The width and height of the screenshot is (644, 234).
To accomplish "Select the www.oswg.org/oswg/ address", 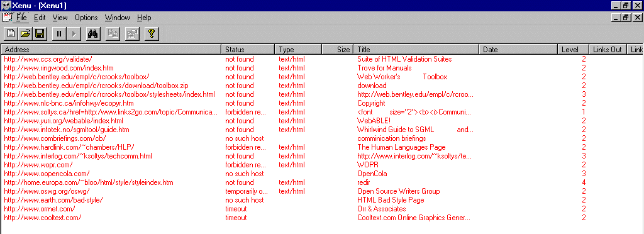I will pos(47,191).
